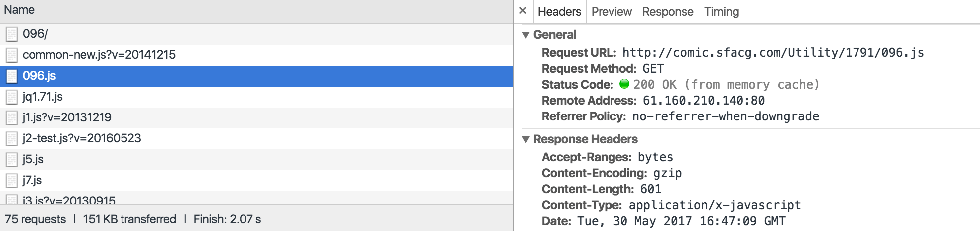Open the Response tab
This screenshot has height=231, width=980.
tap(668, 12)
